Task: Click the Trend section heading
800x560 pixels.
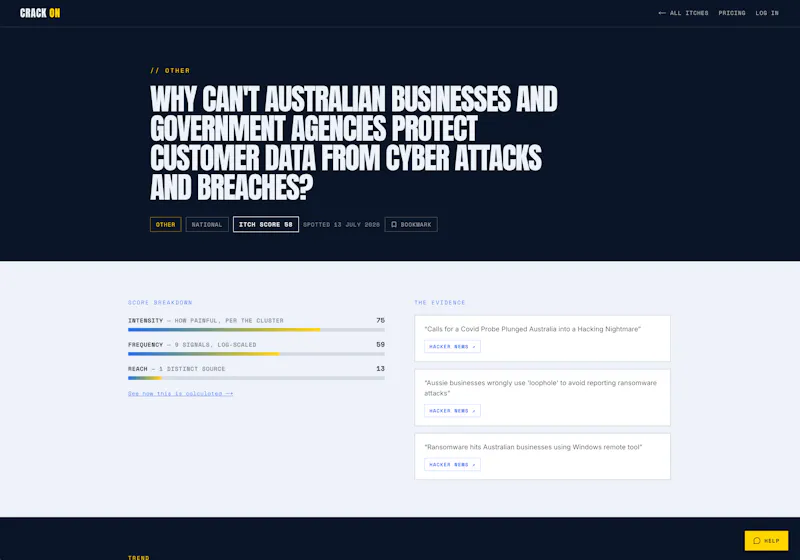Action: click(139, 557)
